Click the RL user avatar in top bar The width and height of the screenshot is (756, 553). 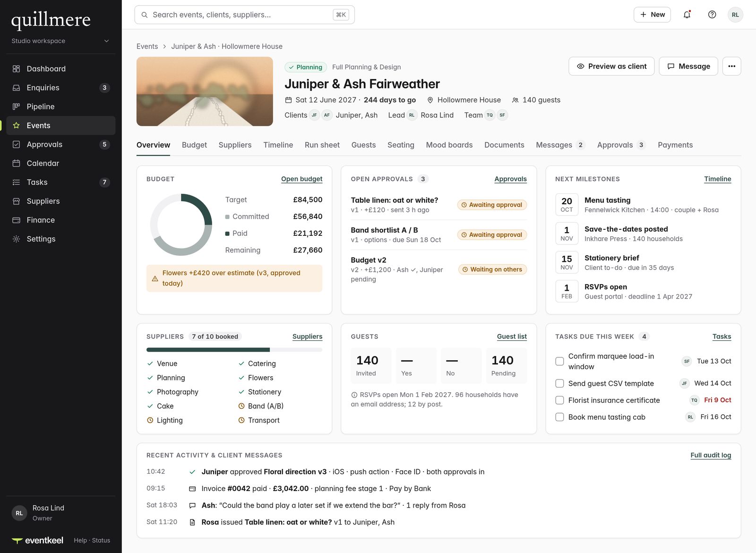[x=735, y=15]
